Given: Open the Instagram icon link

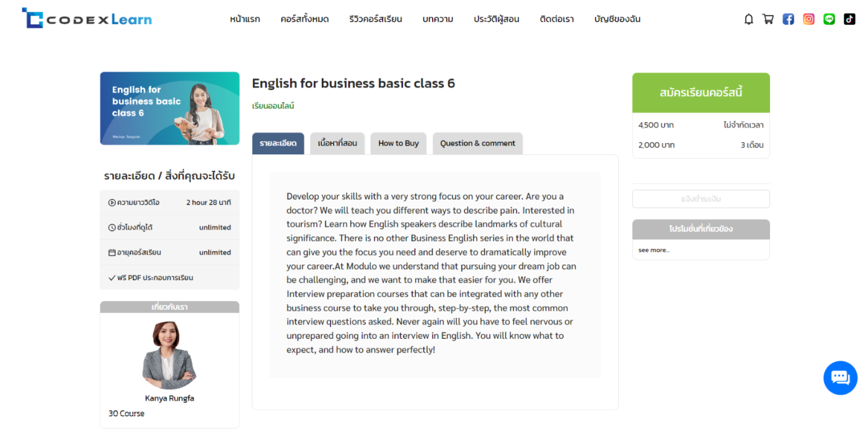Looking at the screenshot, I should (808, 19).
